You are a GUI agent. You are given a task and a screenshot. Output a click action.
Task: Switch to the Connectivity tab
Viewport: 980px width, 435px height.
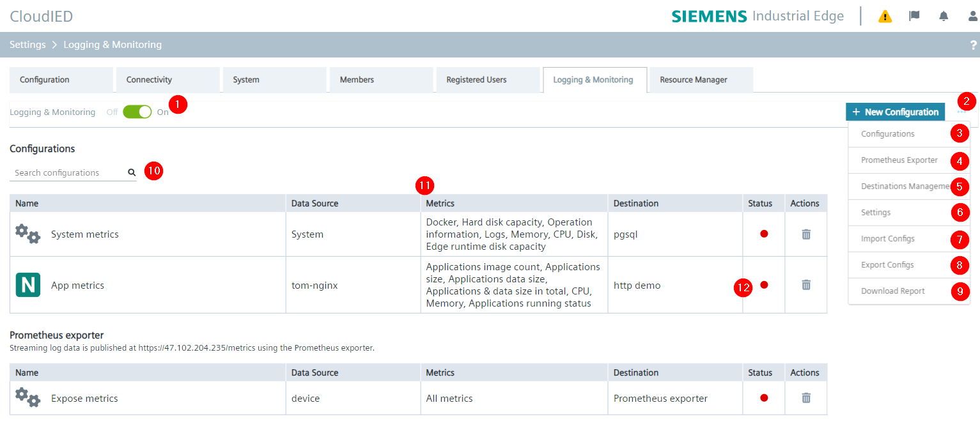coord(149,80)
